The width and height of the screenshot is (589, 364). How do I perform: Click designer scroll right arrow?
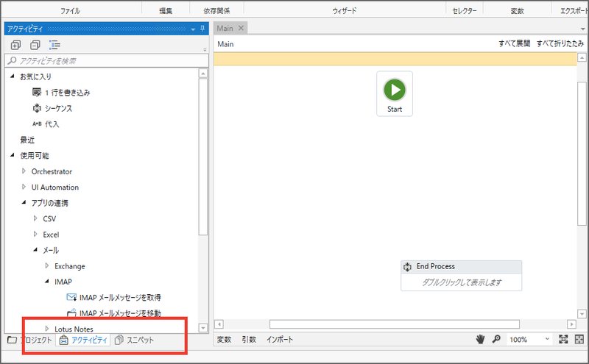[571, 324]
